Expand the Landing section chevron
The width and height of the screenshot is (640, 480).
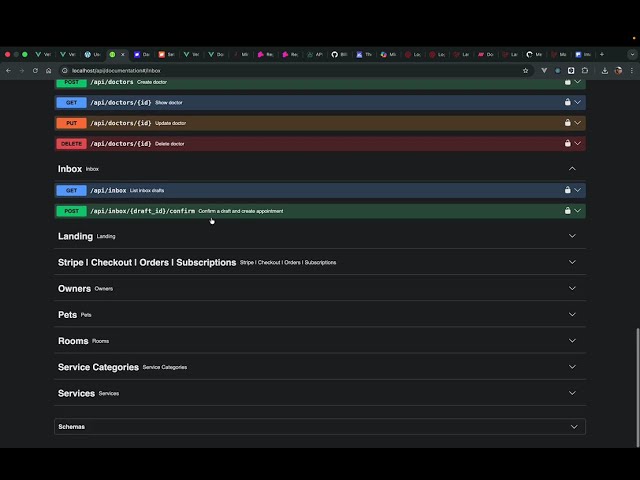coord(572,236)
